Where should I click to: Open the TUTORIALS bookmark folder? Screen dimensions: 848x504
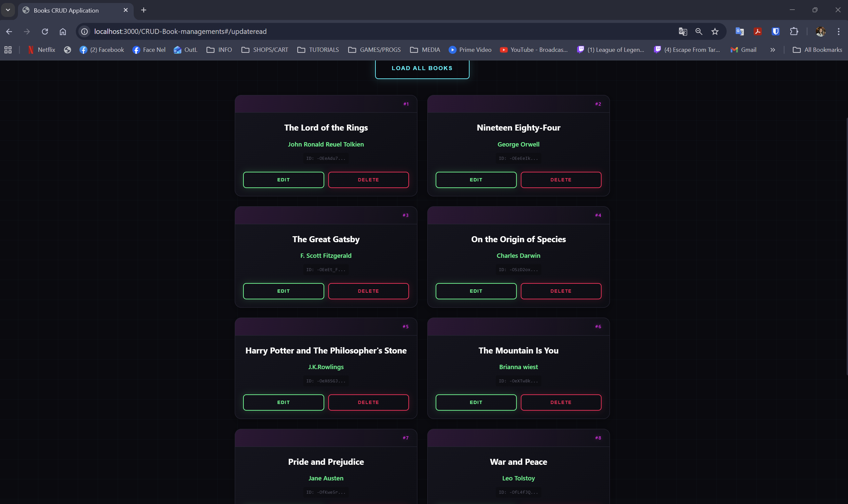pos(318,50)
